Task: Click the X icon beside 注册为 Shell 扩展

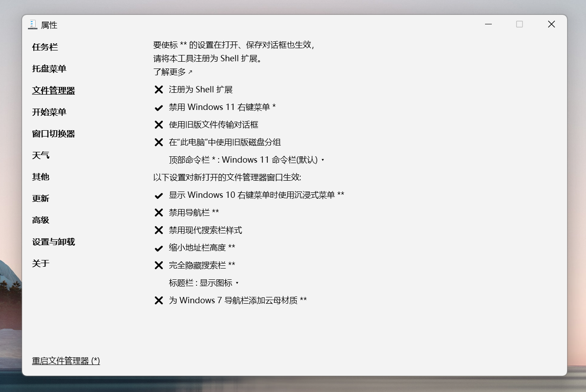Action: [159, 90]
